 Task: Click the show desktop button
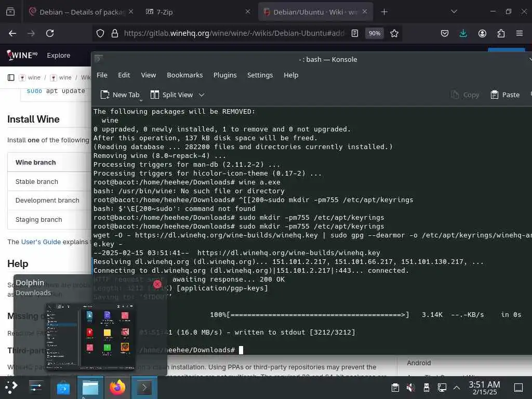(x=518, y=388)
